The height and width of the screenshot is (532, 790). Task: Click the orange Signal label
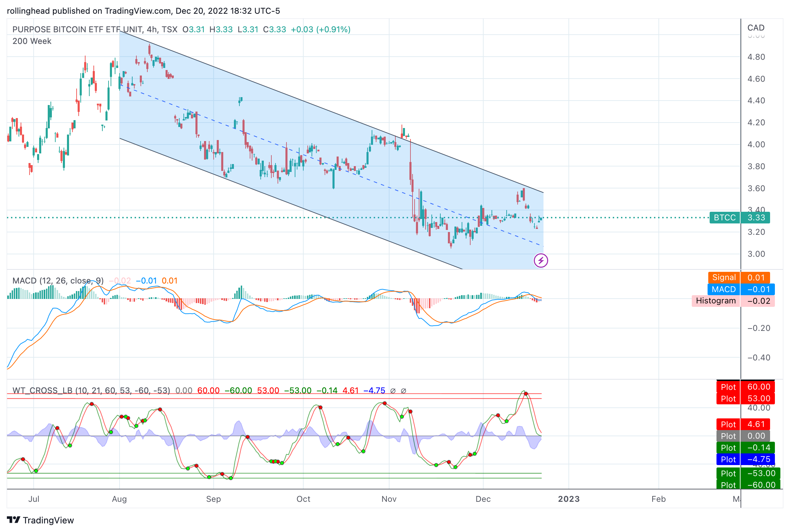[724, 278]
